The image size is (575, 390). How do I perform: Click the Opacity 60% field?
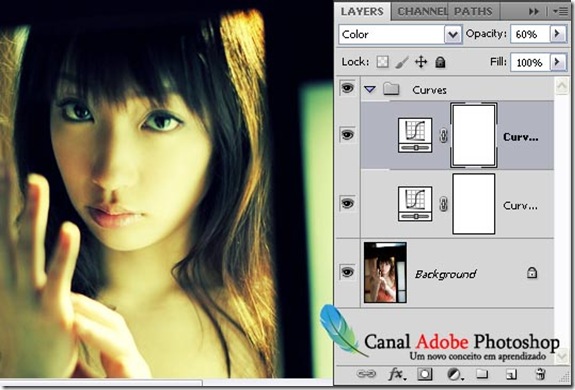point(530,34)
